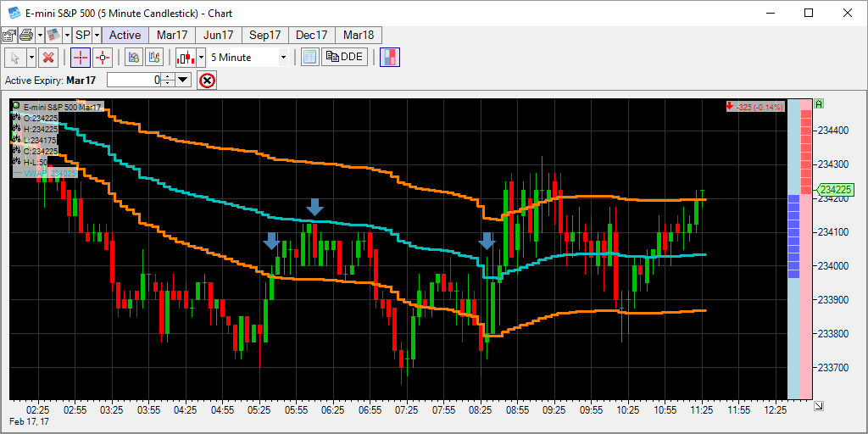Click the chart properties icon

point(9,35)
